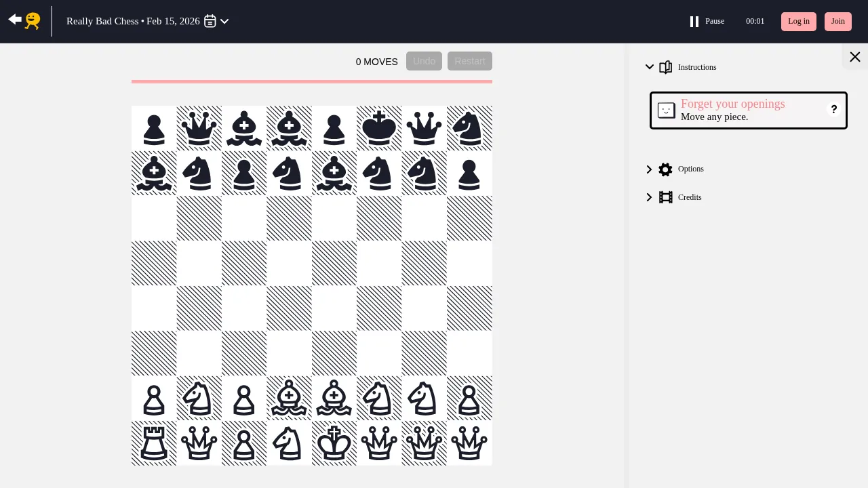
Task: Click the smiley icon on the hint card
Action: point(666,110)
